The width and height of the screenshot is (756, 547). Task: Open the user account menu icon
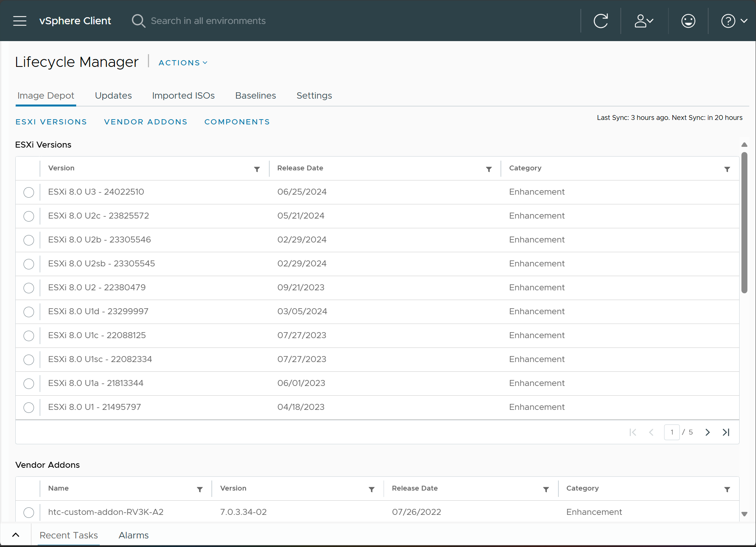(643, 21)
